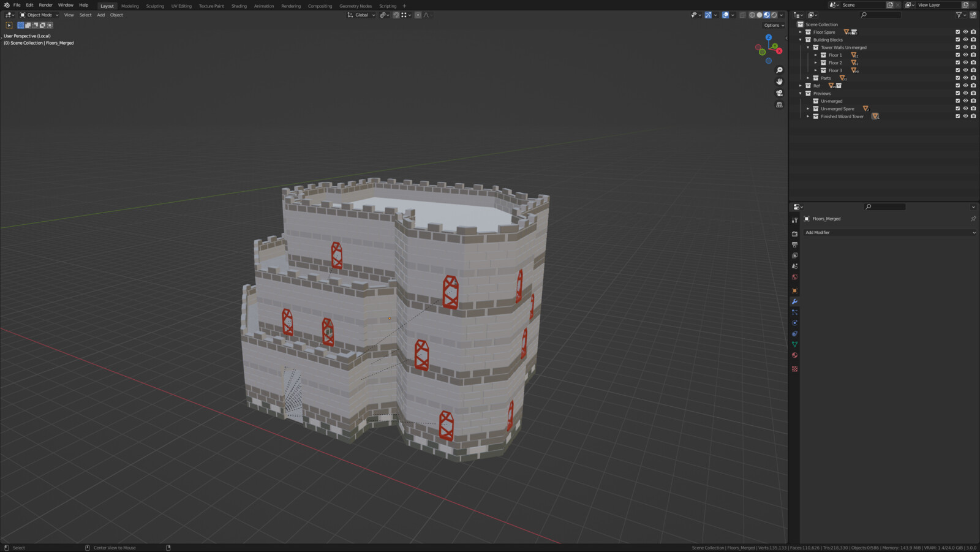This screenshot has height=552, width=980.
Task: Create a new collection in outliner
Action: coord(973,15)
